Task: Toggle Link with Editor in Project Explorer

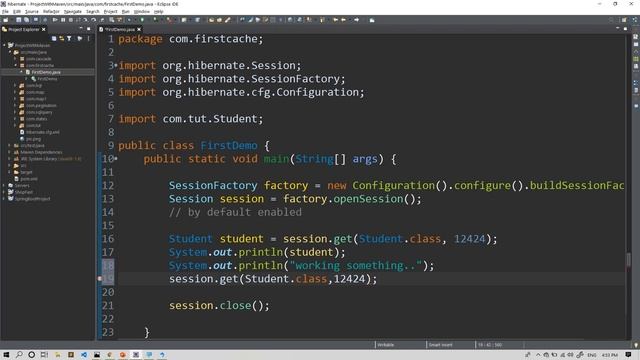Action: coord(62,38)
